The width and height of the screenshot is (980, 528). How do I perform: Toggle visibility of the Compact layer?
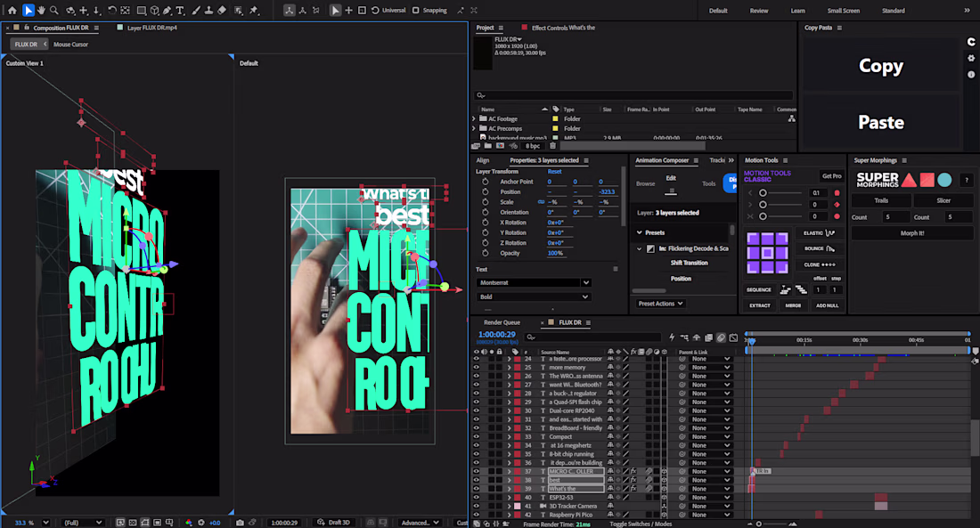[477, 437]
